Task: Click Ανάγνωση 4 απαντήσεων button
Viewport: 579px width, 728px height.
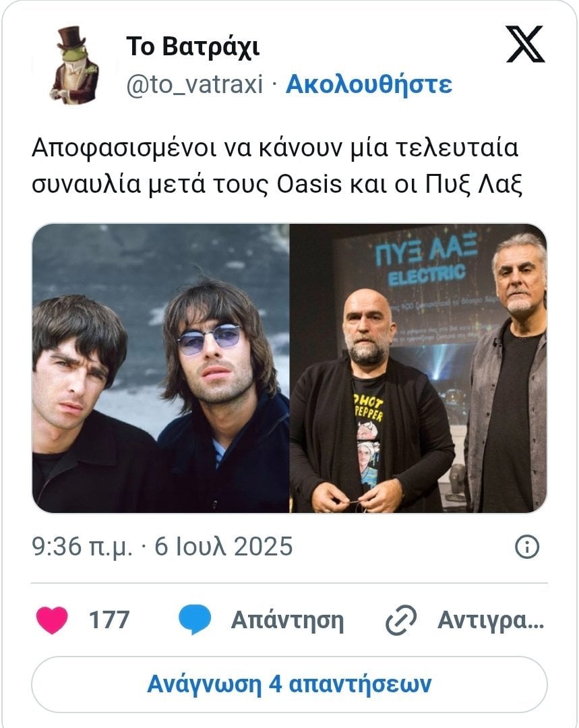Action: tap(289, 684)
